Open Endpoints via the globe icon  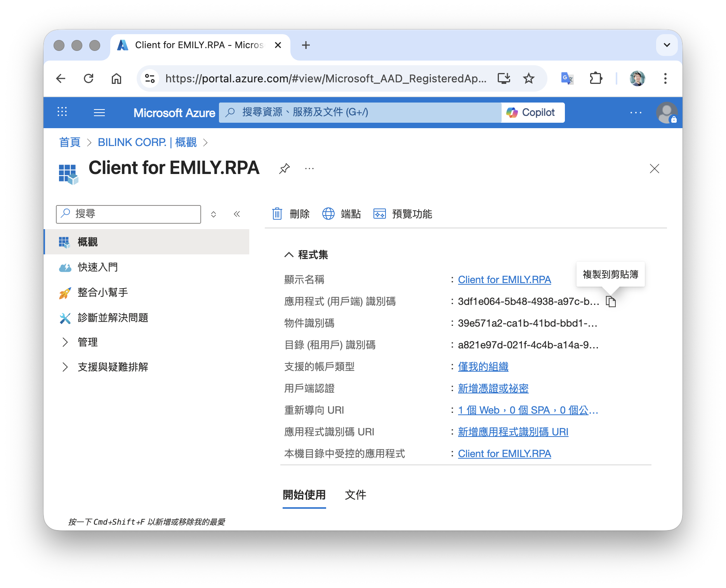[328, 214]
